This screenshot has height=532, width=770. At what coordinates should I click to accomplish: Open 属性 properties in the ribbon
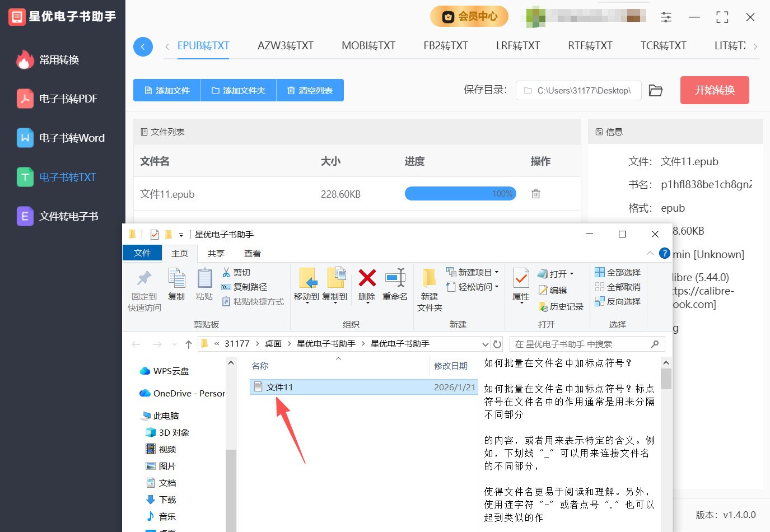521,286
